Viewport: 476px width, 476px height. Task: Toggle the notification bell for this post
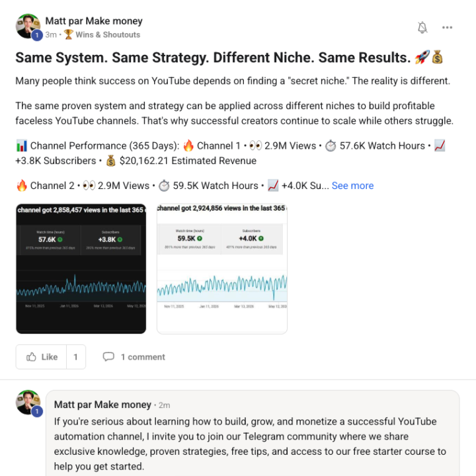(x=422, y=28)
